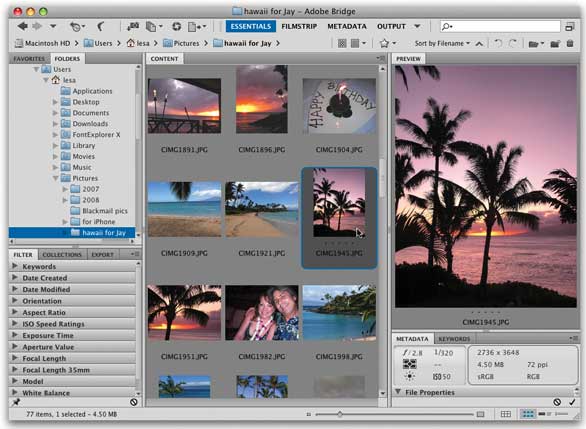Expand the Keywords filter
This screenshot has height=429, width=586.
(15, 266)
